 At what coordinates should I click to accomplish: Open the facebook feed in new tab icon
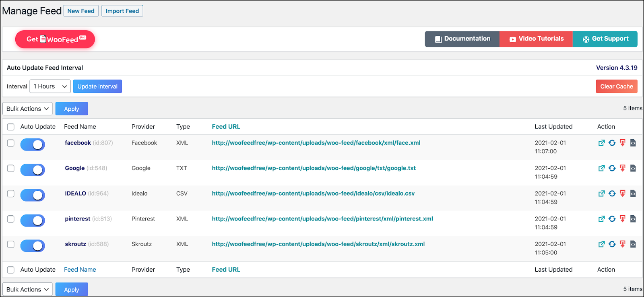click(x=601, y=143)
